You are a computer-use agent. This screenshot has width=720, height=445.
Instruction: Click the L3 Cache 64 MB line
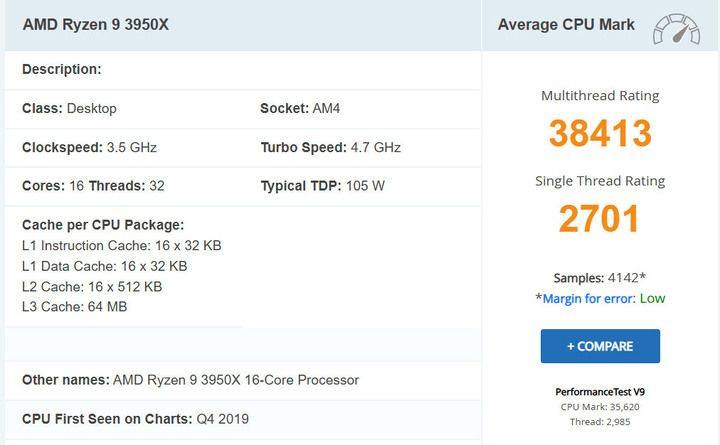(x=74, y=306)
